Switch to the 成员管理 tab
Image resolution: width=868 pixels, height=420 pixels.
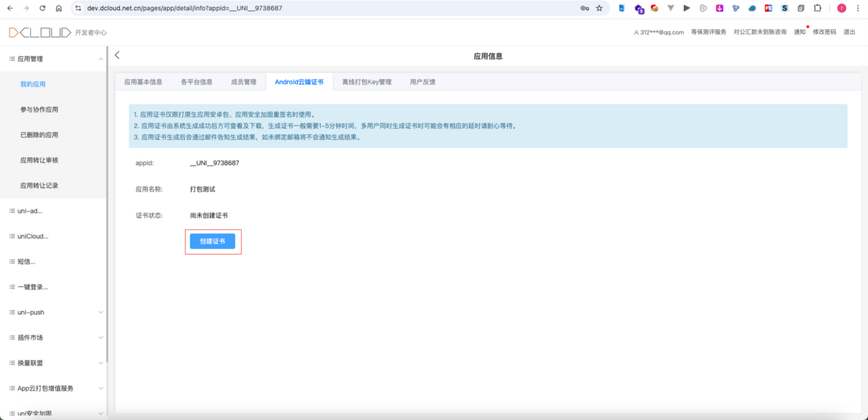pyautogui.click(x=243, y=82)
